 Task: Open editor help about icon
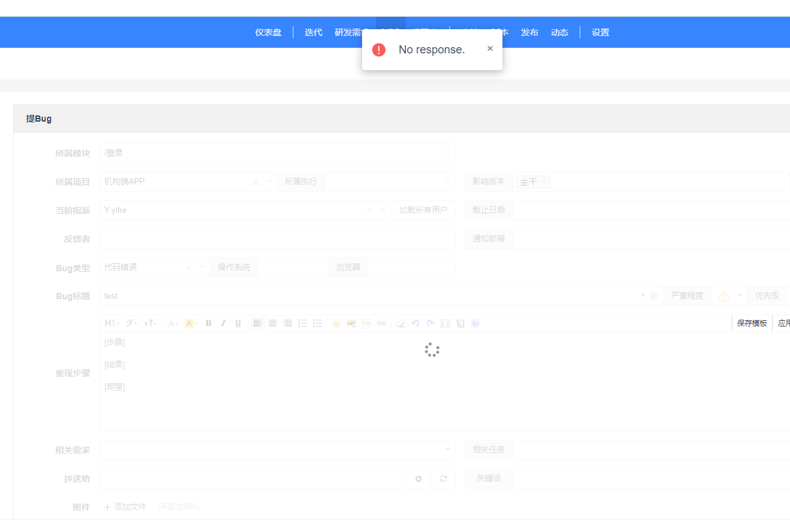pyautogui.click(x=475, y=323)
